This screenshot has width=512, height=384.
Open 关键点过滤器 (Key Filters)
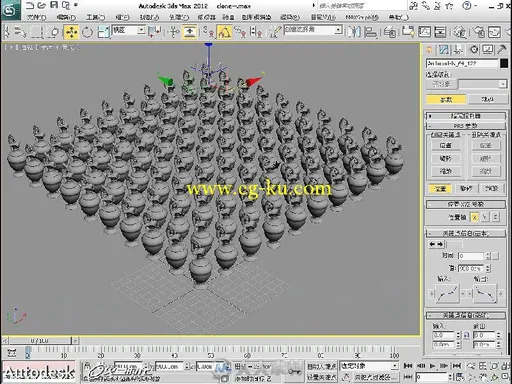click(x=375, y=377)
